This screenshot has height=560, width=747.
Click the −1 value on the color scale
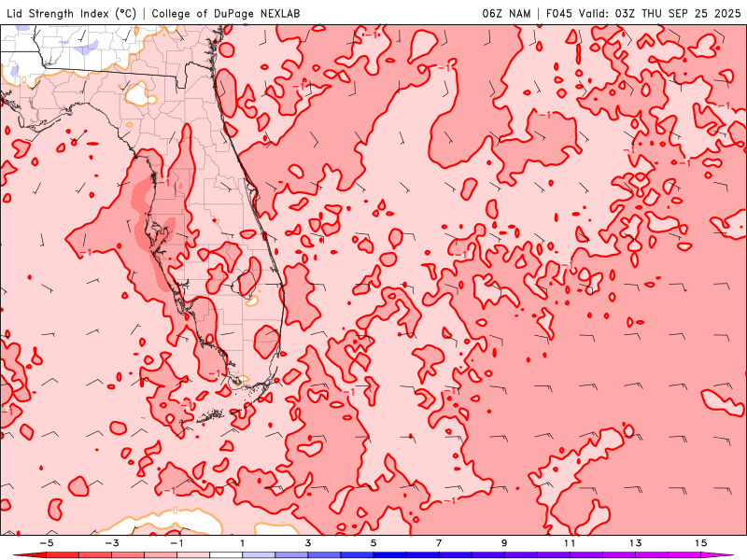(x=176, y=543)
